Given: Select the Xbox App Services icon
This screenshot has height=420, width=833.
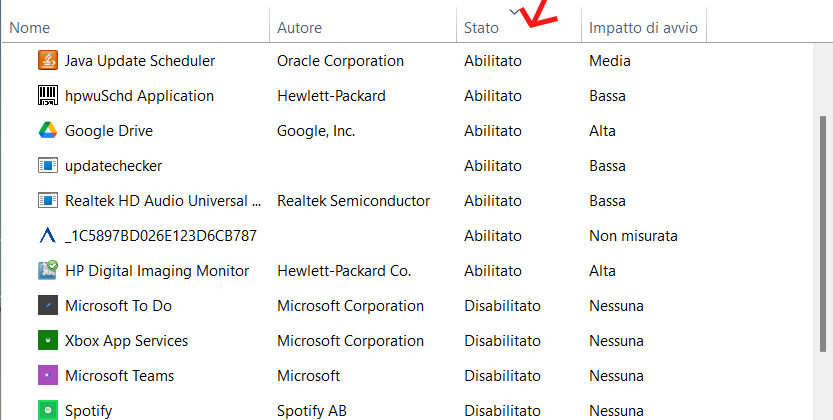Looking at the screenshot, I should (x=47, y=341).
